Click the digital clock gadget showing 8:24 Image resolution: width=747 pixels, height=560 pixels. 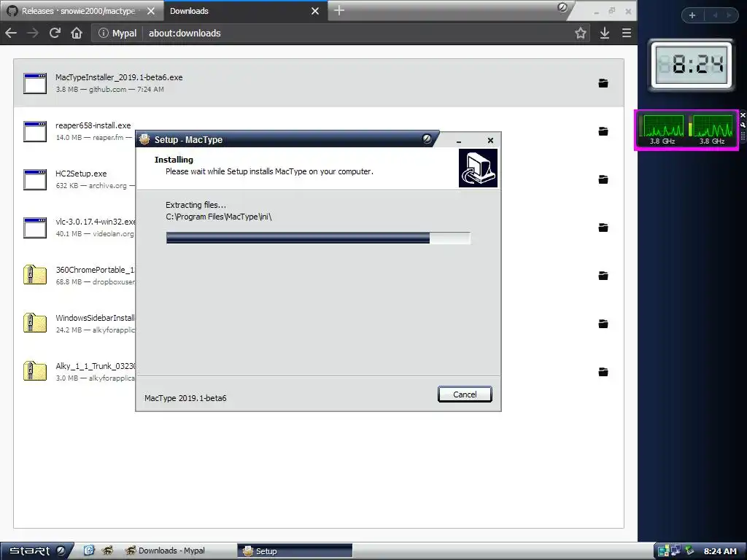pyautogui.click(x=692, y=65)
